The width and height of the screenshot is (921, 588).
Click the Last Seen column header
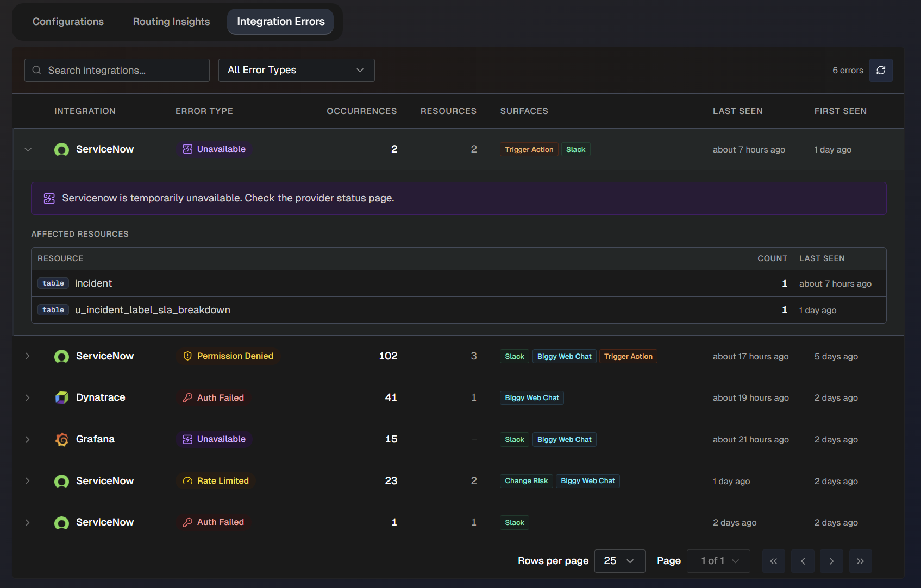pyautogui.click(x=737, y=111)
